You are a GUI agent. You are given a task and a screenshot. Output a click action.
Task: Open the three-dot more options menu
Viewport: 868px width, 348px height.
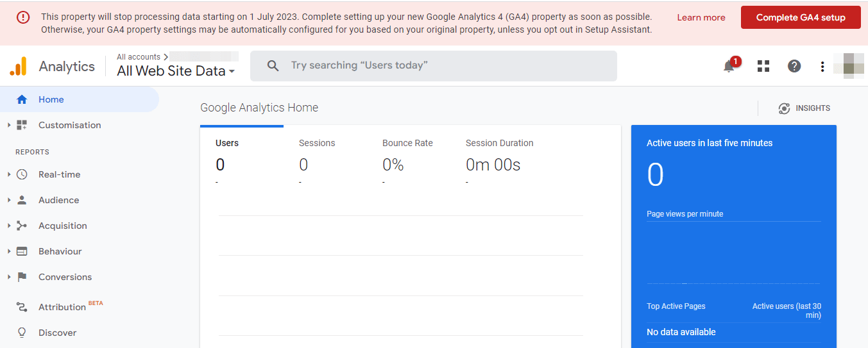tap(822, 66)
